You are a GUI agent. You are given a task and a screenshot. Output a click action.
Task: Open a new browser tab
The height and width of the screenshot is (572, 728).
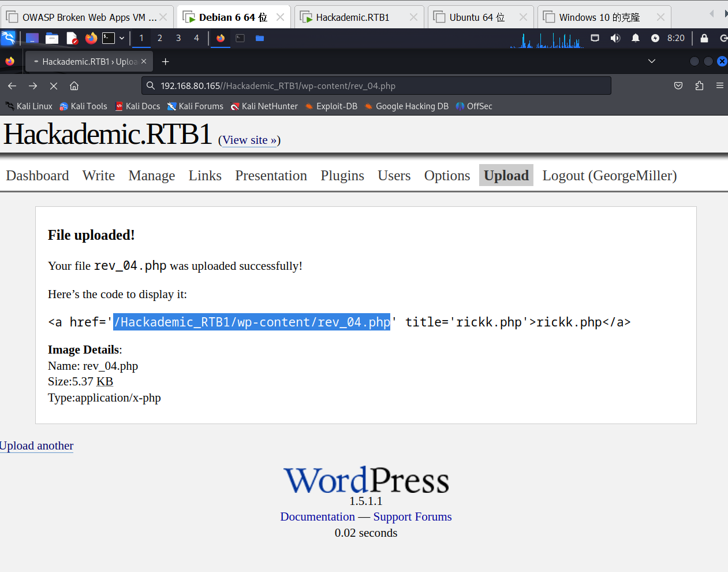[166, 61]
